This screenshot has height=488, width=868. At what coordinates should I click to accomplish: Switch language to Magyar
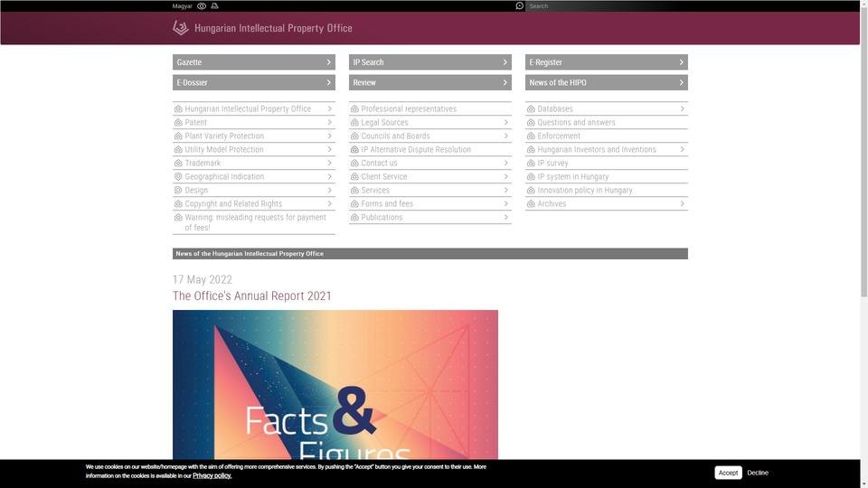[x=182, y=6]
